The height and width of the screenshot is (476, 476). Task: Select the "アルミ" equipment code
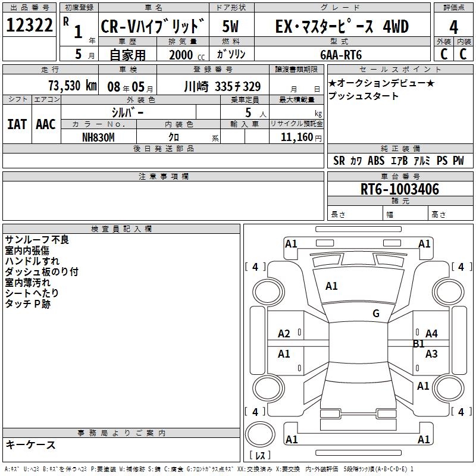[422, 161]
